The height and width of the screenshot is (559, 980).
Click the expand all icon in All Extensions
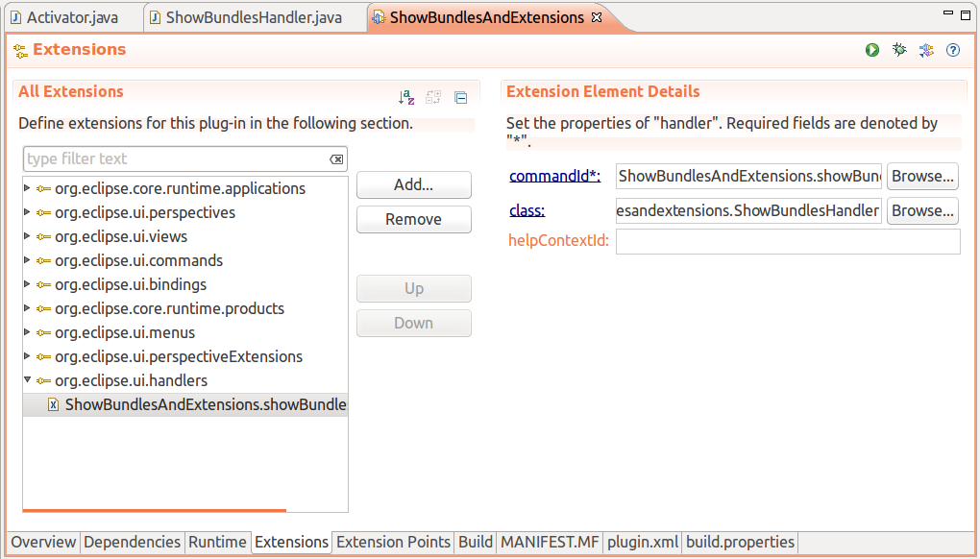pyautogui.click(x=433, y=97)
